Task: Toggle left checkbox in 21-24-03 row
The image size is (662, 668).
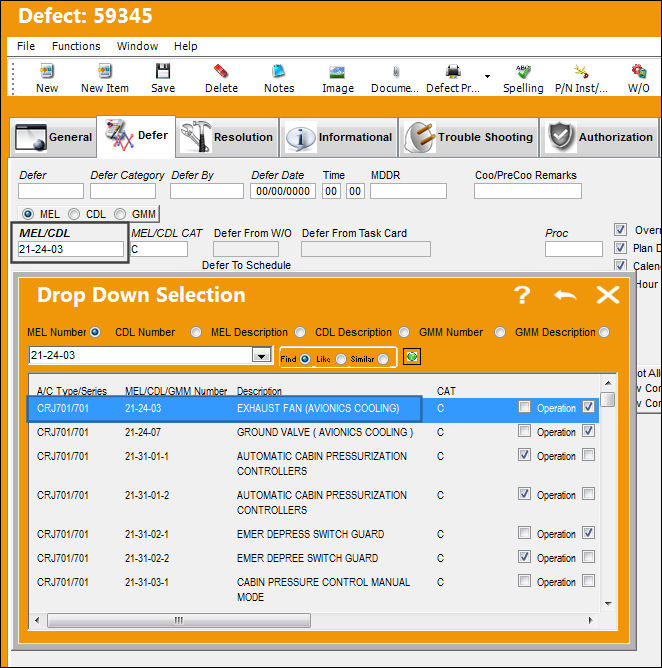Action: pos(524,407)
